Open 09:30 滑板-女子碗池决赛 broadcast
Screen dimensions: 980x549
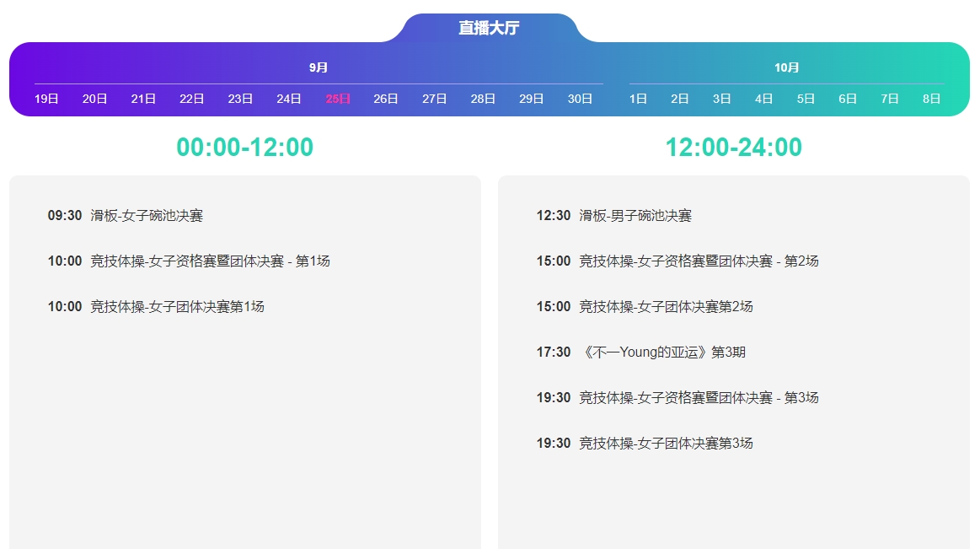tap(147, 216)
